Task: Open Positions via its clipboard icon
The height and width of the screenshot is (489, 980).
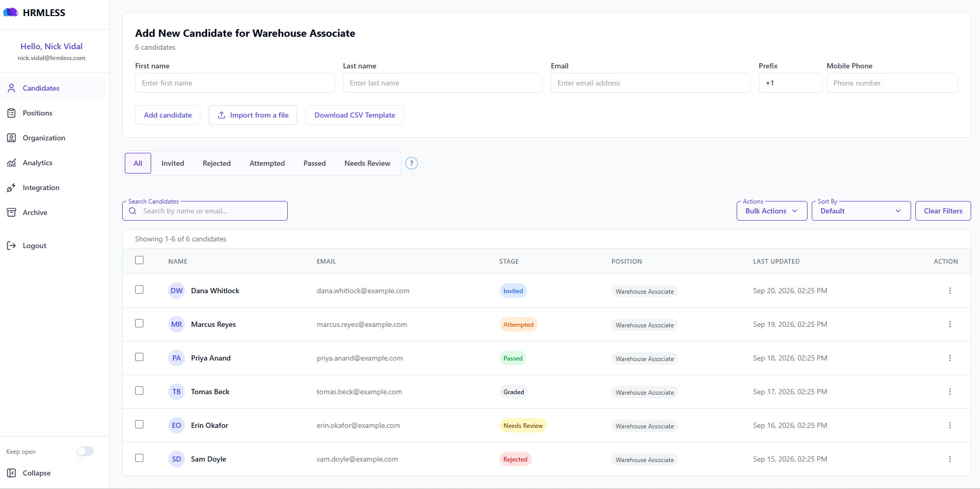Action: [x=11, y=113]
